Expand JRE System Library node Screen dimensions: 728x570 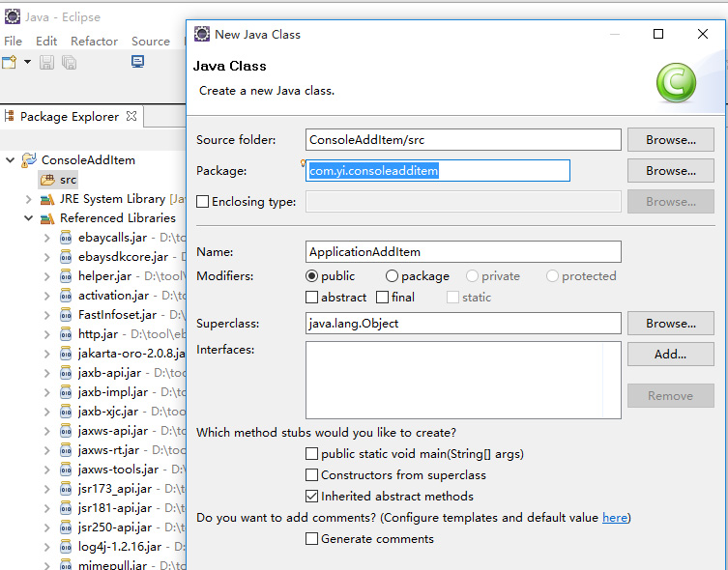click(x=28, y=199)
